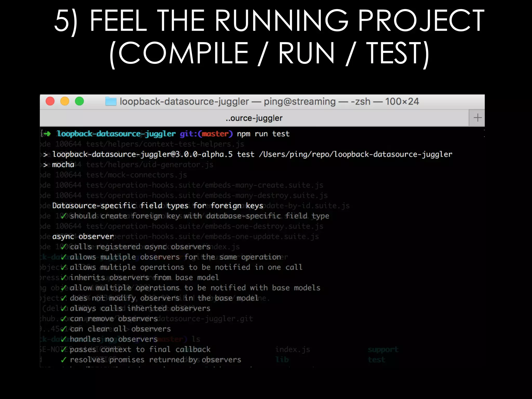Click 'allow multiple operations to be notified with base models'

[x=195, y=288]
